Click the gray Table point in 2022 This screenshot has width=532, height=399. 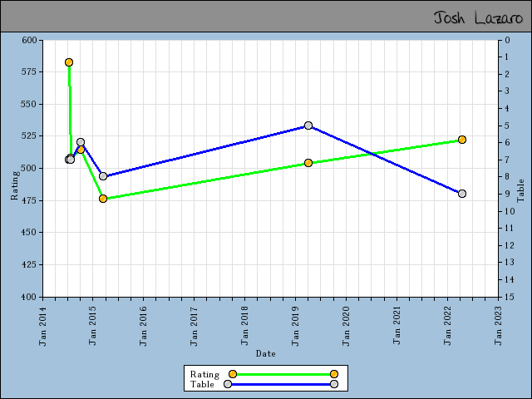pyautogui.click(x=462, y=194)
